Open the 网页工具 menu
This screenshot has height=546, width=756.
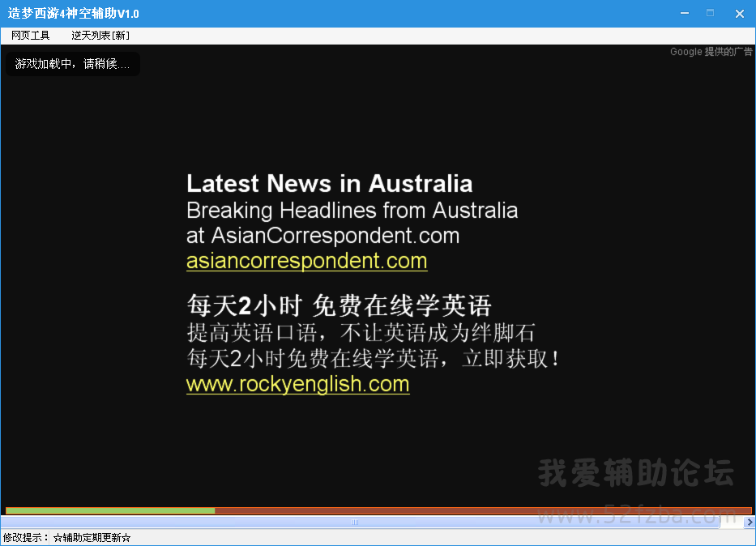click(30, 35)
